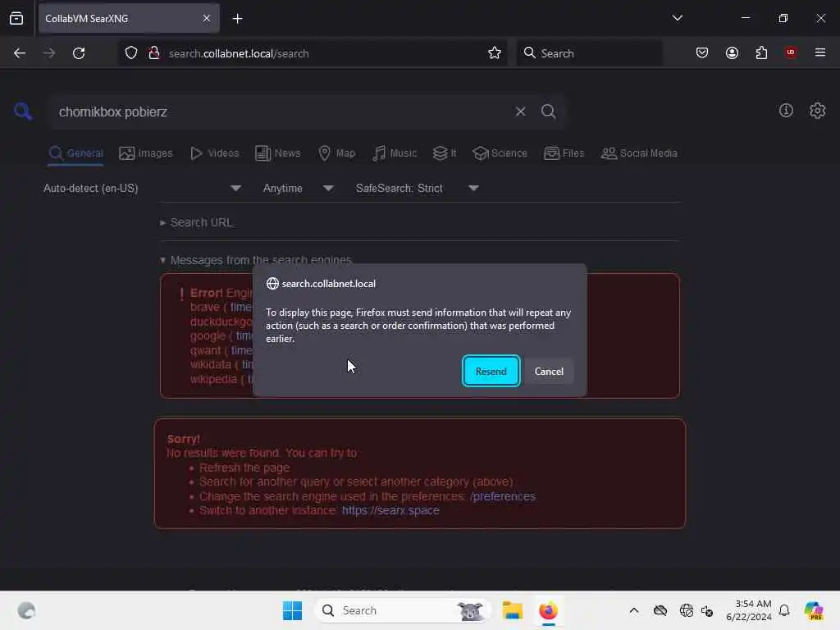Collapse Messages from the search engines

tap(256, 260)
